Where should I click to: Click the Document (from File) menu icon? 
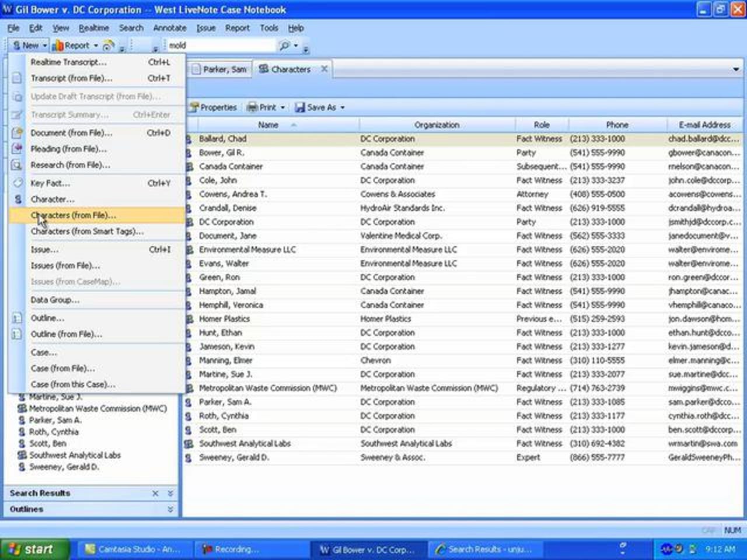coord(18,133)
